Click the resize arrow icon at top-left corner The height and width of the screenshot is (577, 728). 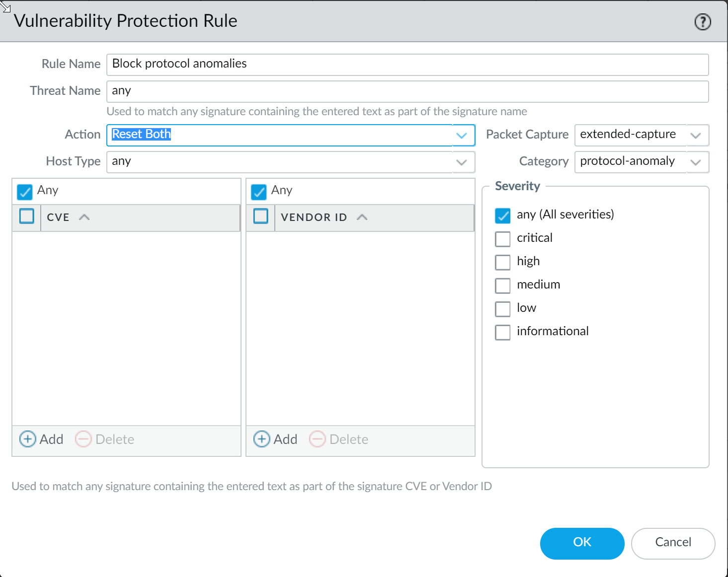coord(6,7)
